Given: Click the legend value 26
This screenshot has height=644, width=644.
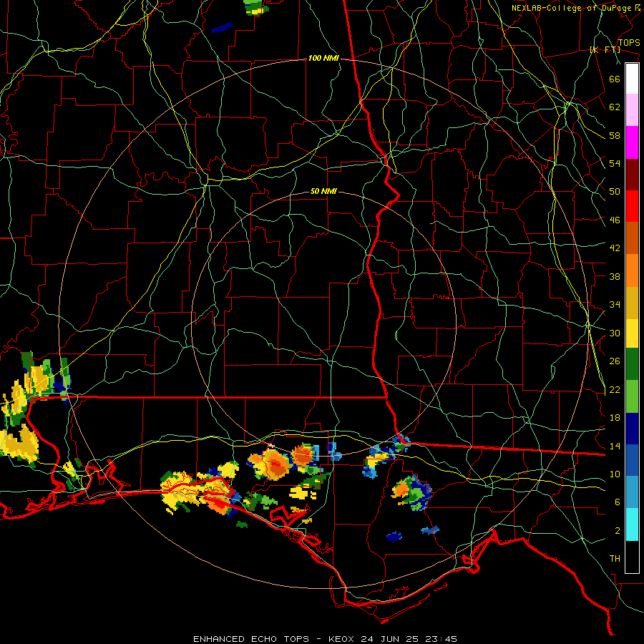Looking at the screenshot, I should (x=615, y=361).
